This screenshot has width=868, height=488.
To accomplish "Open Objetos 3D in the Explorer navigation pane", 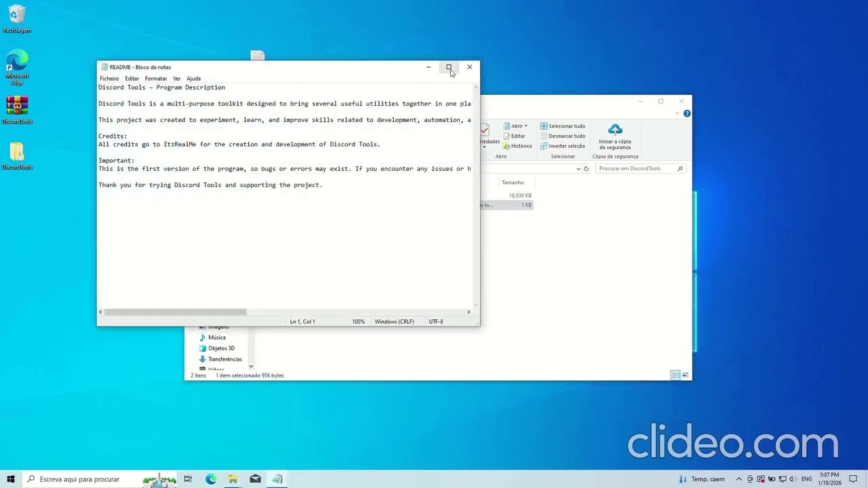I will pos(221,348).
